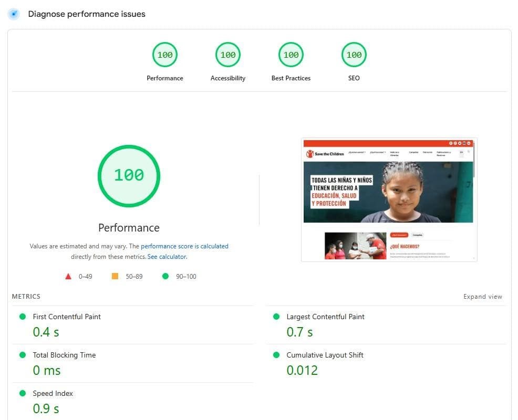The height and width of the screenshot is (420, 518).
Task: Click the 0.4 s value
Action: pyautogui.click(x=46, y=332)
